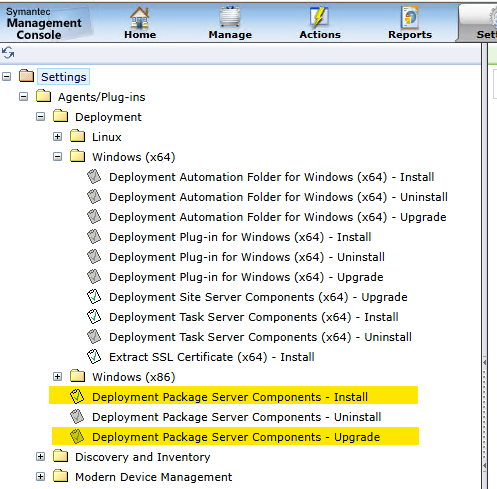Open the Reports menu
This screenshot has height=489, width=497.
410,35
